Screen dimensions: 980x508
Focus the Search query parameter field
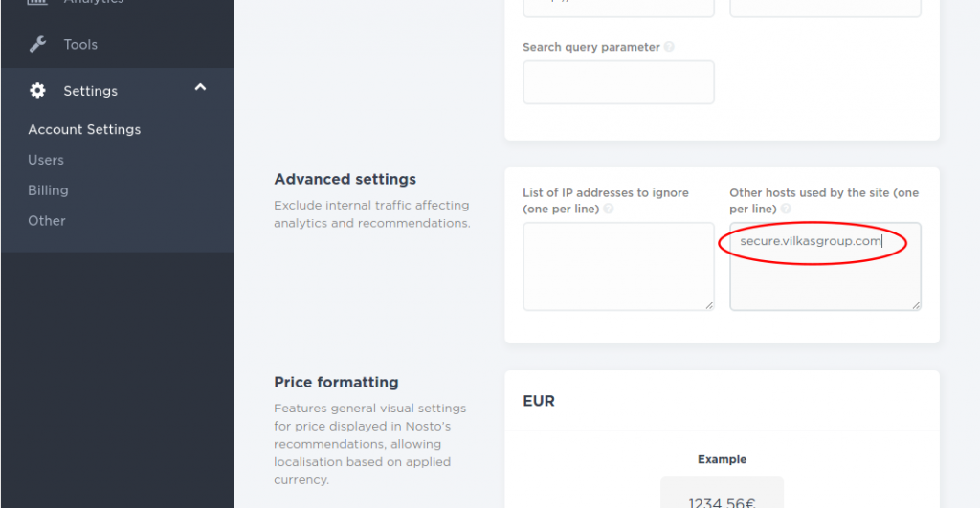pos(619,82)
